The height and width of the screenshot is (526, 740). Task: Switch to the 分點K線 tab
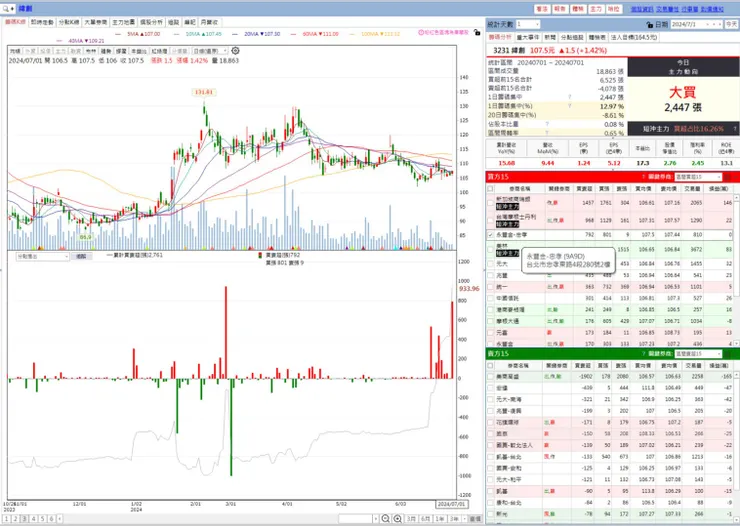(x=69, y=22)
